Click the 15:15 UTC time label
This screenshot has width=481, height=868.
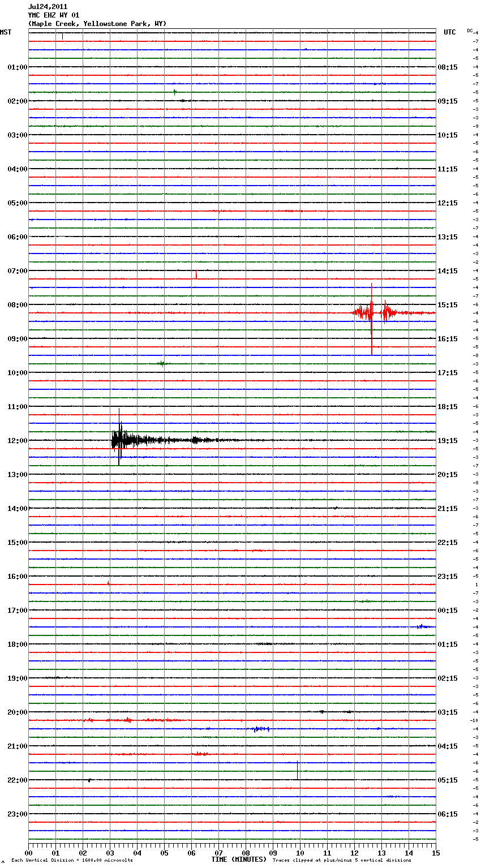[448, 305]
